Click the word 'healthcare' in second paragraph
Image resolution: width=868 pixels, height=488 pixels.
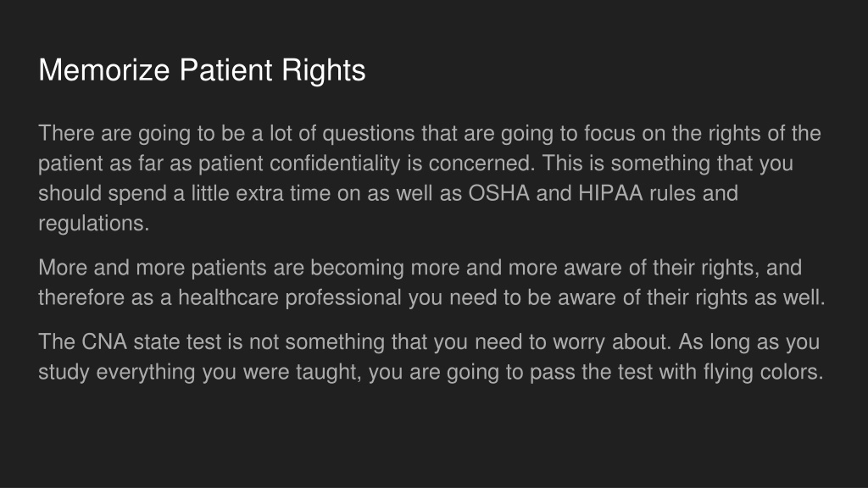coord(228,297)
